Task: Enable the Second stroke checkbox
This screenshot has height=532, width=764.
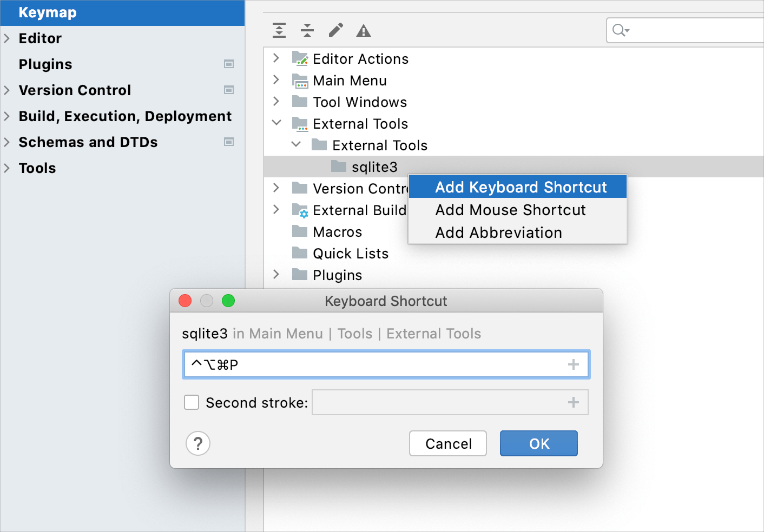Action: (192, 402)
